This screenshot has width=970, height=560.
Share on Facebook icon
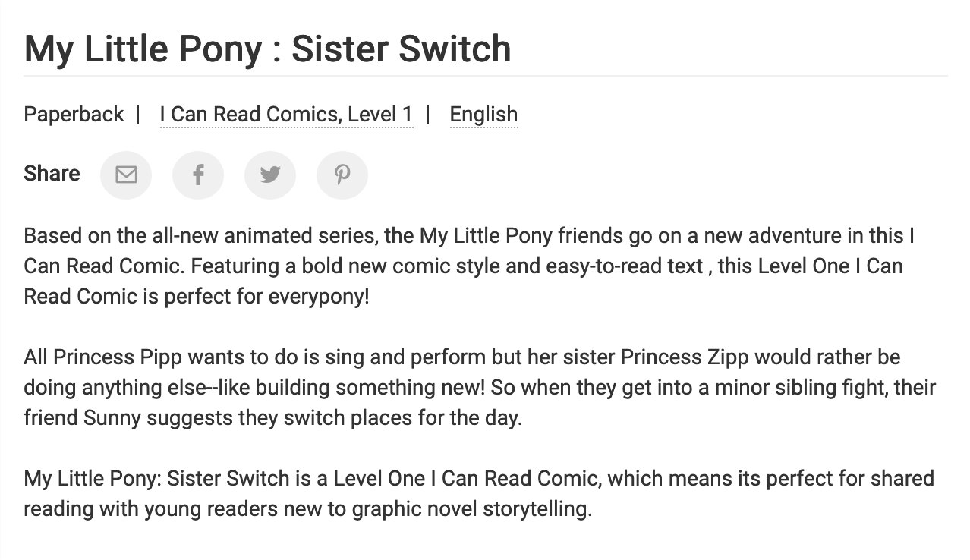click(198, 175)
